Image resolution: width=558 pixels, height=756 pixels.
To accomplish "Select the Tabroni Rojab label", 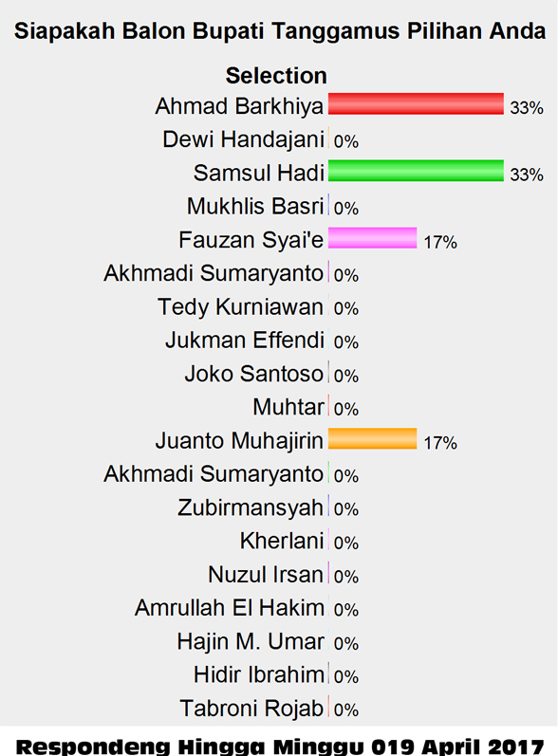I will pos(251,709).
